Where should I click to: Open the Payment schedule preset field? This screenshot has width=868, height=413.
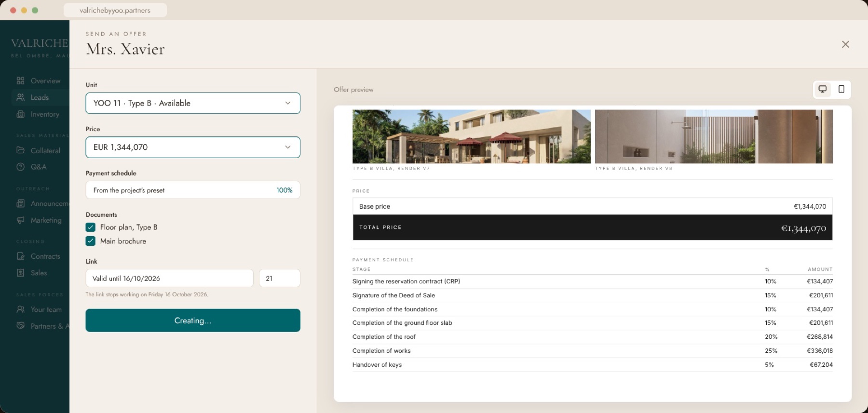click(193, 190)
